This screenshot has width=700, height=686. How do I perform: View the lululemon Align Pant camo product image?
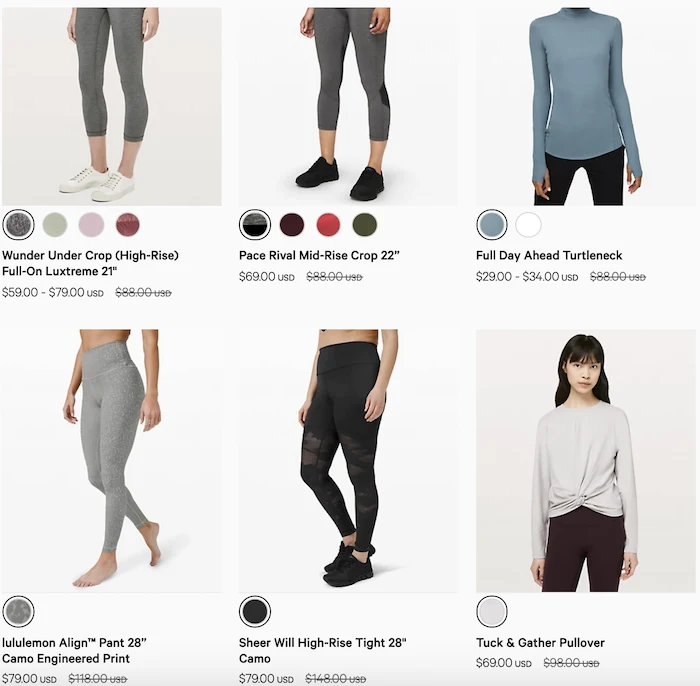click(112, 461)
